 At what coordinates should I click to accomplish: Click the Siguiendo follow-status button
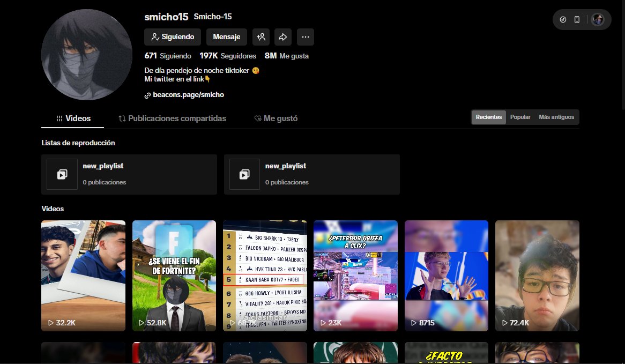pos(173,36)
